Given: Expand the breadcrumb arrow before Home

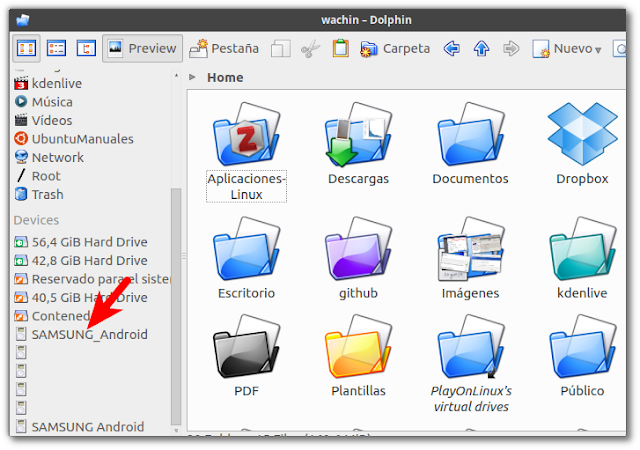Looking at the screenshot, I should click(193, 77).
